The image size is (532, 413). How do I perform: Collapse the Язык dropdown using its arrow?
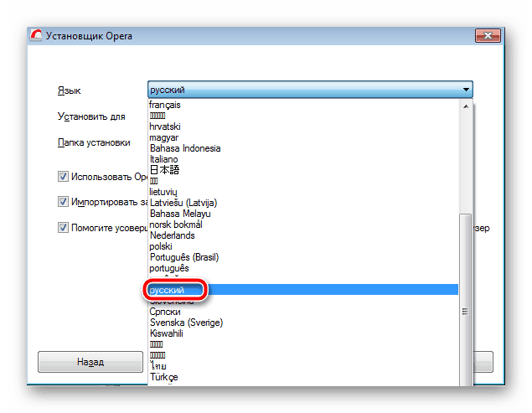coord(466,90)
